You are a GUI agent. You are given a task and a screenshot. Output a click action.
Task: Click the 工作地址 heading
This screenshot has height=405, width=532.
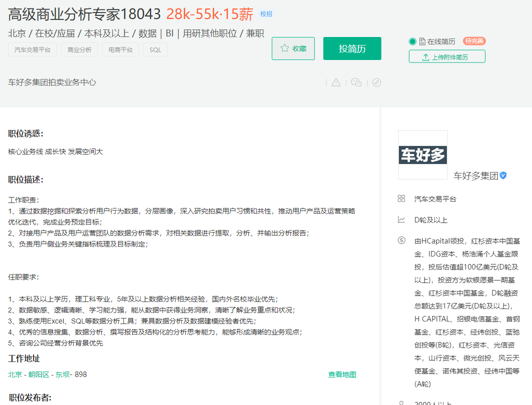coord(24,358)
